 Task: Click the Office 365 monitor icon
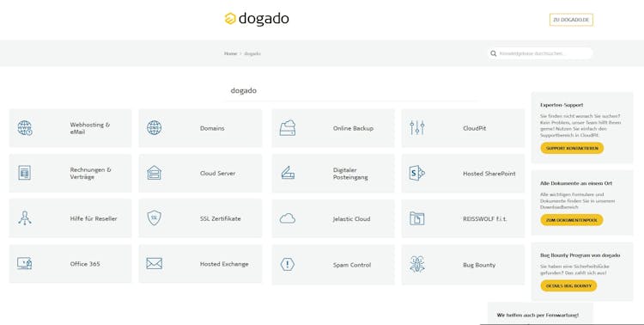[25, 263]
